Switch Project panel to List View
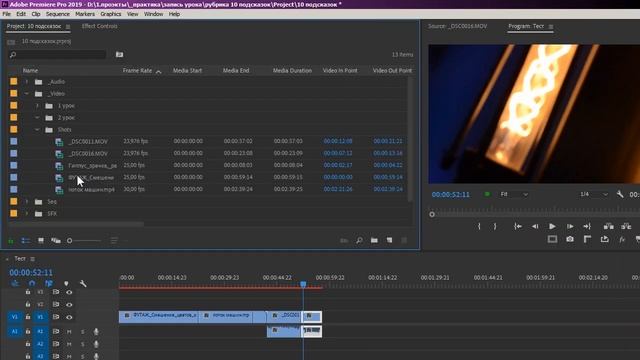 click(x=25, y=241)
